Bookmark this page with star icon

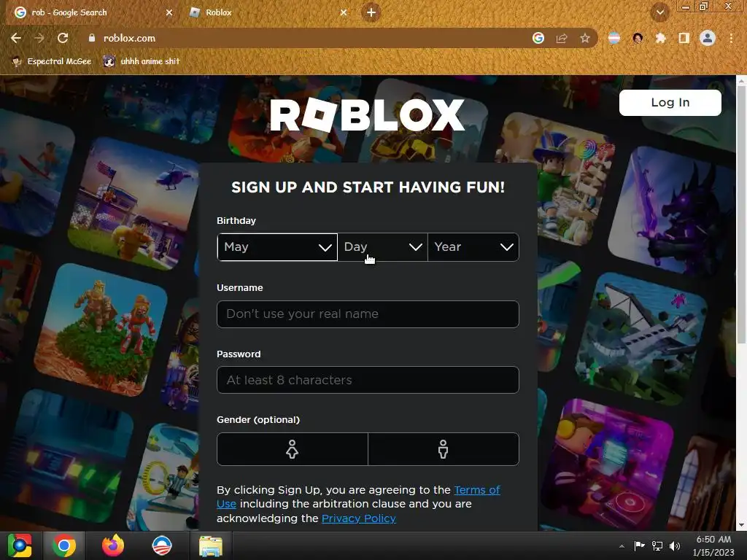[585, 38]
